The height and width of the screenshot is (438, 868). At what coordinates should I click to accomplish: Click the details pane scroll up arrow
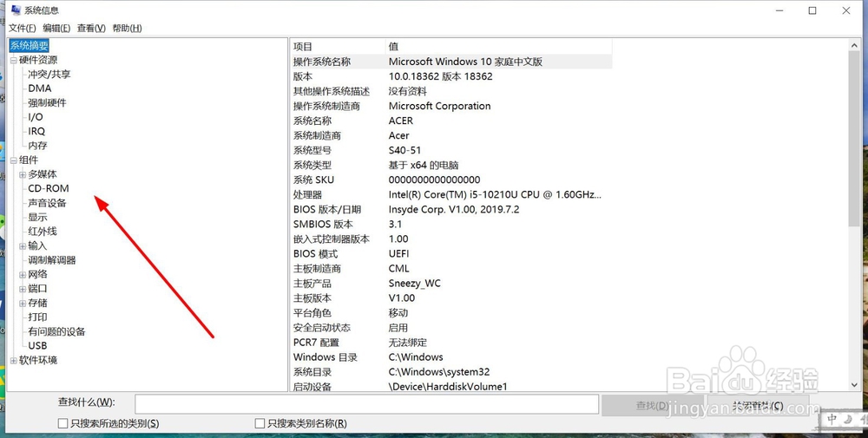pyautogui.click(x=853, y=47)
